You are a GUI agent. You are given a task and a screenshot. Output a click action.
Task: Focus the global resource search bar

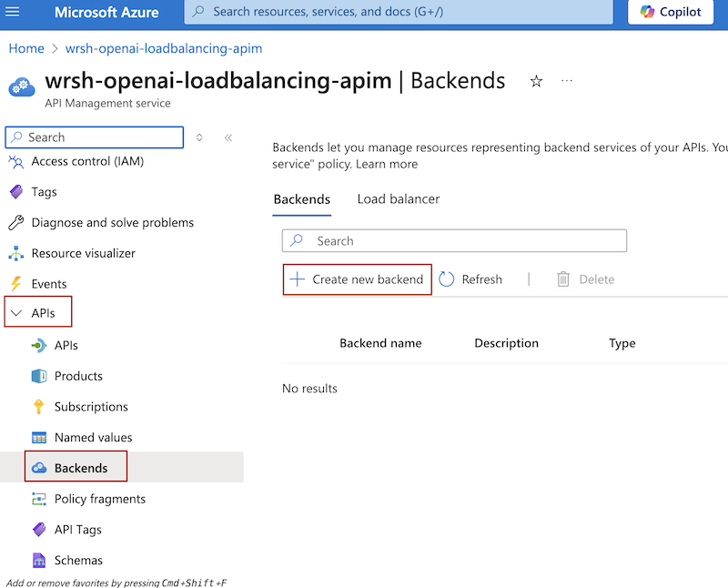(399, 12)
